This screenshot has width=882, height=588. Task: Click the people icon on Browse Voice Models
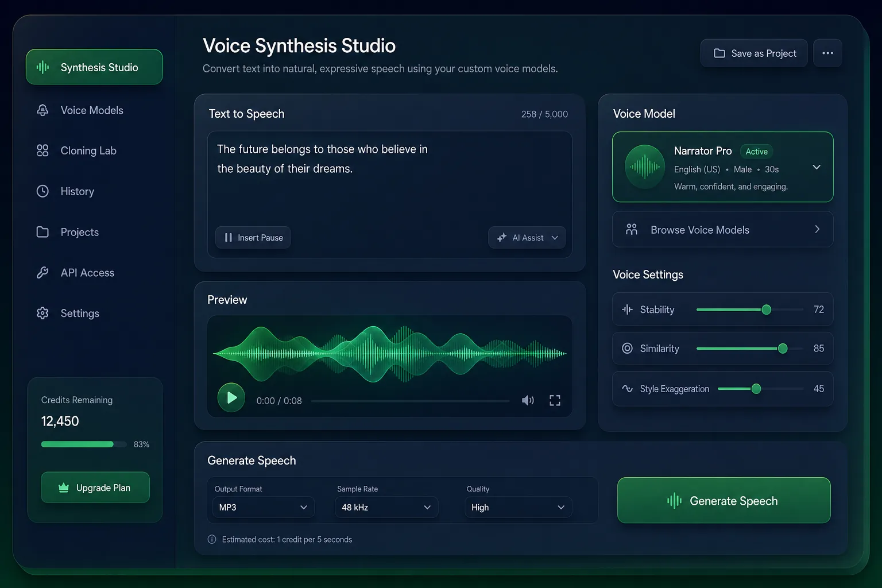click(x=632, y=230)
